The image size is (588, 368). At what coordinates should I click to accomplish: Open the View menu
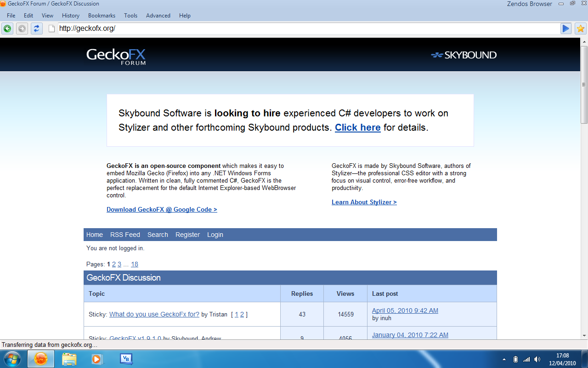point(48,15)
